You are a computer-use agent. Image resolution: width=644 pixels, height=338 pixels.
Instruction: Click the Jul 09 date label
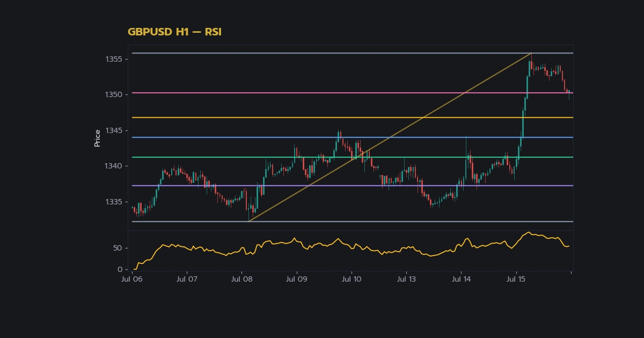[x=297, y=279]
